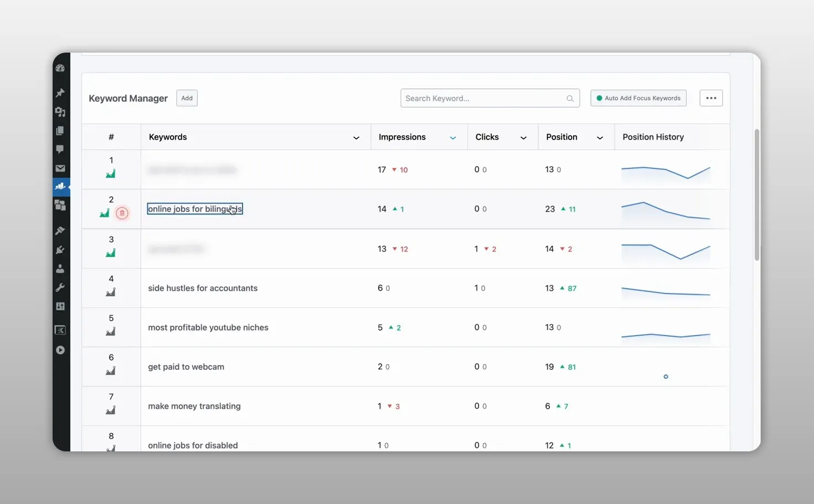
Task: Click the position history sparkline for bilinguals row
Action: coord(666,211)
